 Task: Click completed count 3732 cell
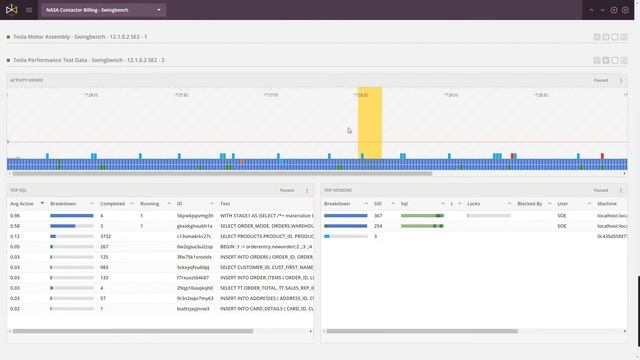click(106, 236)
